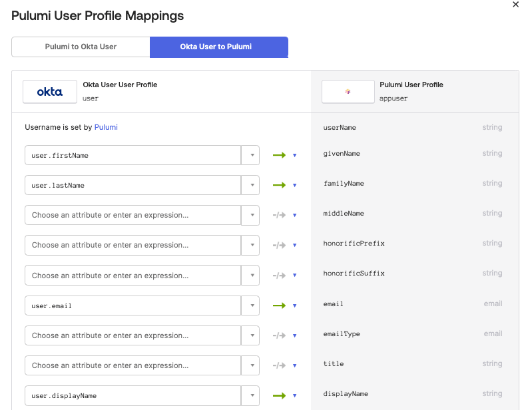
Task: Click the Pulumi app logo tile
Action: click(x=348, y=92)
